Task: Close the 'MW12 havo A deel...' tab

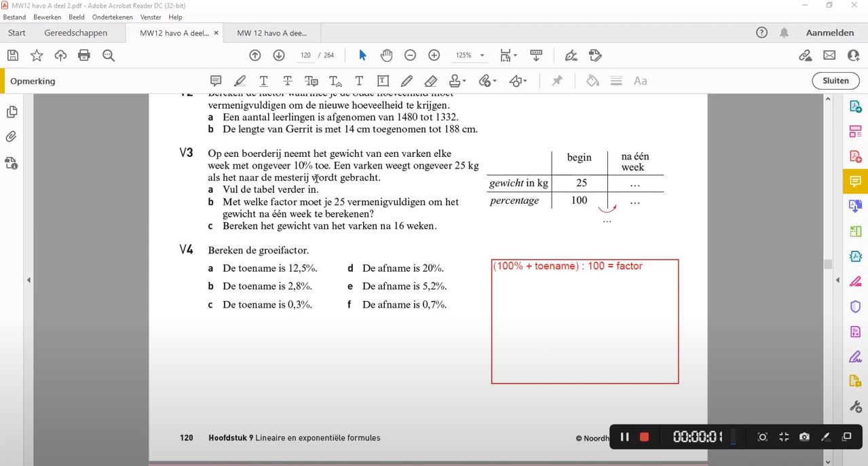Action: pos(216,33)
